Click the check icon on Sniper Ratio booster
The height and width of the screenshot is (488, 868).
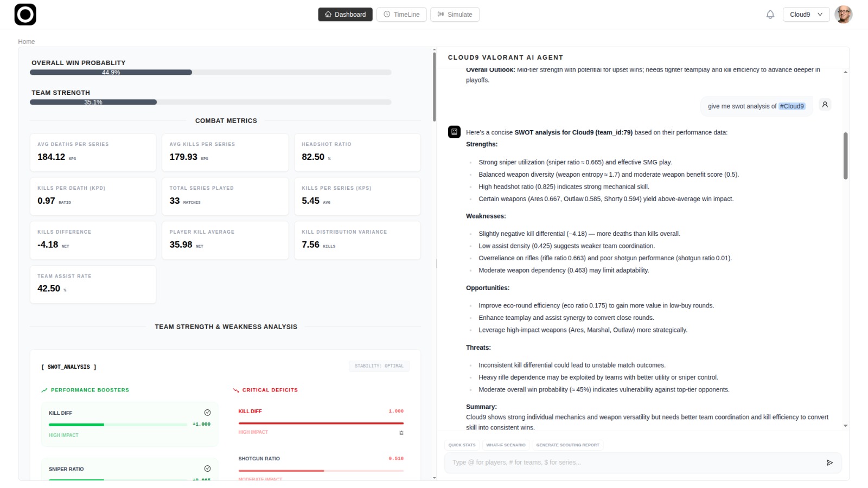click(207, 468)
